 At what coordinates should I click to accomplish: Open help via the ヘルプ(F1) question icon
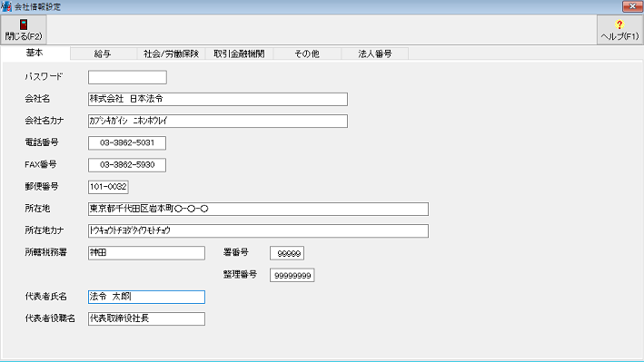click(x=619, y=24)
